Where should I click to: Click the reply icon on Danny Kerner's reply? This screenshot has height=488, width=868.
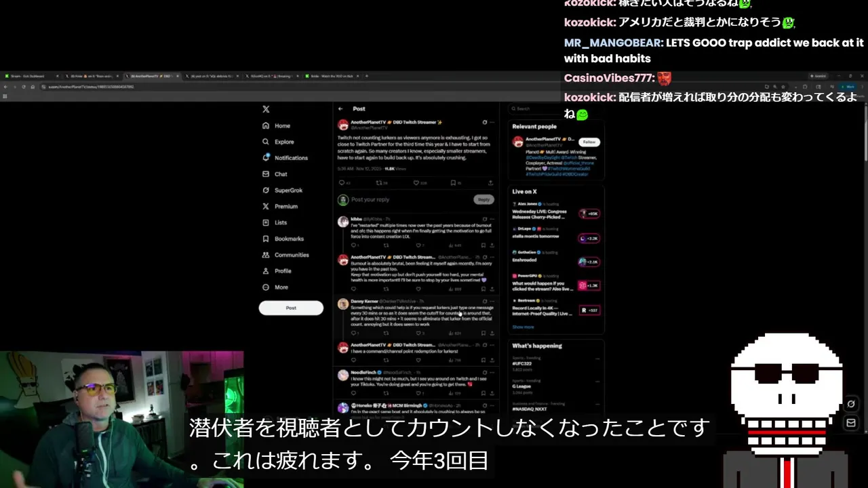click(353, 333)
